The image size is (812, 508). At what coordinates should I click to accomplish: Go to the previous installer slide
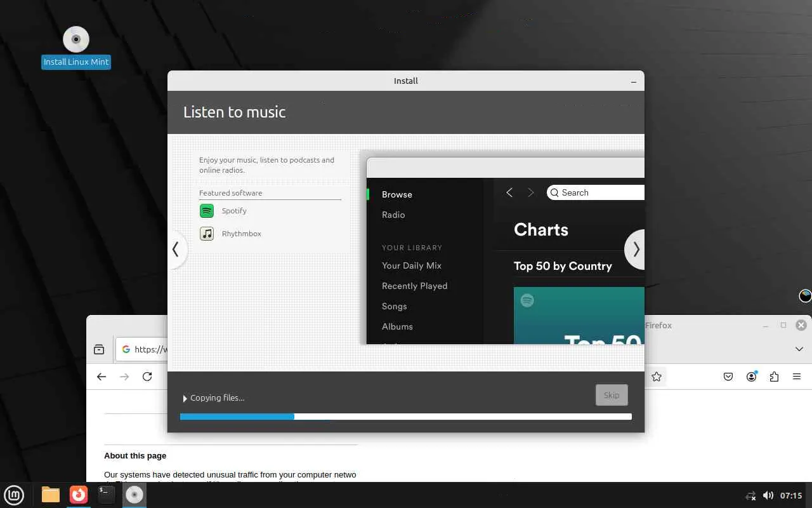click(176, 250)
